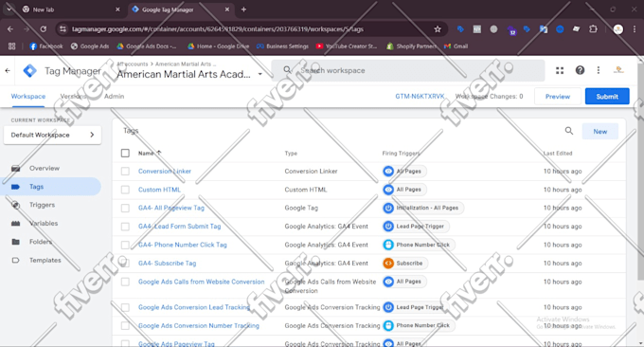Click Initialization - All Pages trigger chip
This screenshot has width=644, height=347.
click(x=422, y=208)
